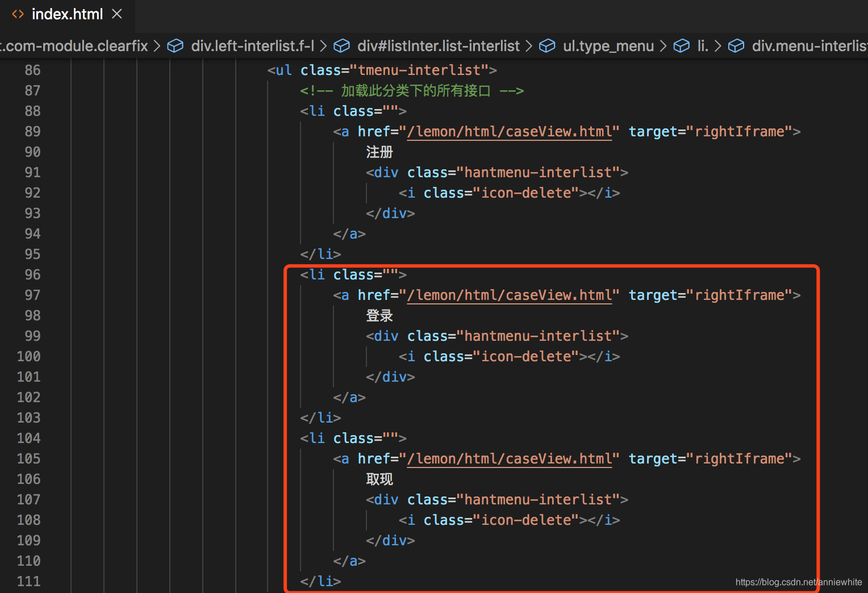The image size is (868, 593).
Task: Click closing </li> tag on line 111
Action: [x=321, y=582]
